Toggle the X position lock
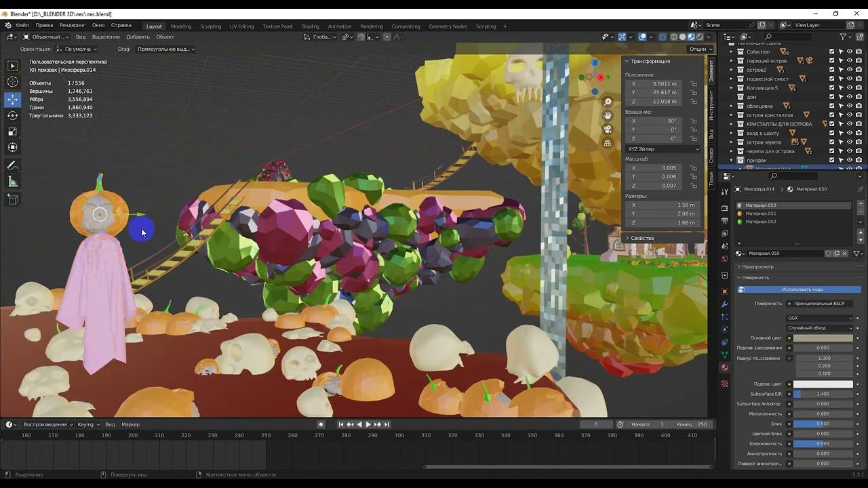The height and width of the screenshot is (488, 868). 694,84
